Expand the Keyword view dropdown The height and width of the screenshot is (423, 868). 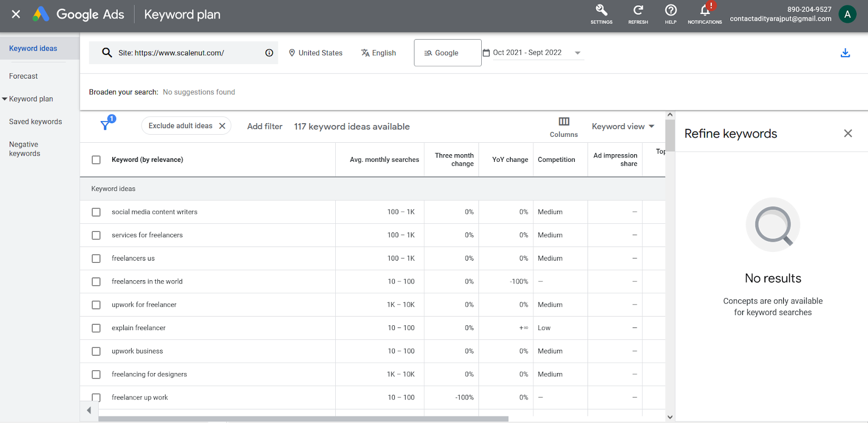tap(623, 127)
